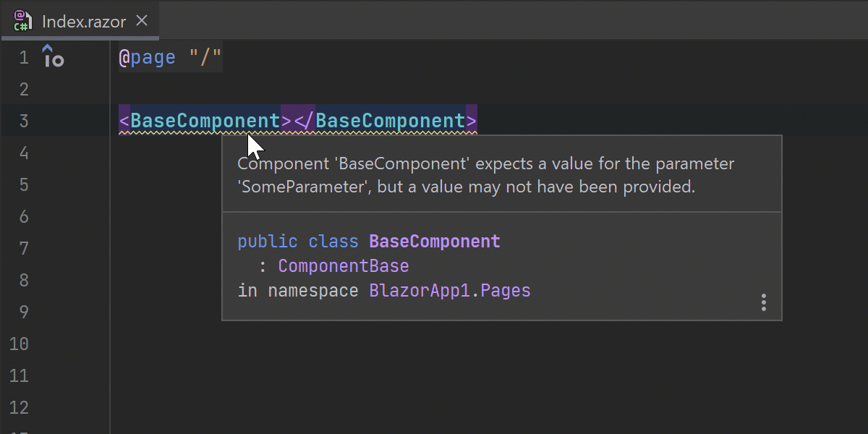Click line number 10 in the gutter

pyautogui.click(x=19, y=344)
